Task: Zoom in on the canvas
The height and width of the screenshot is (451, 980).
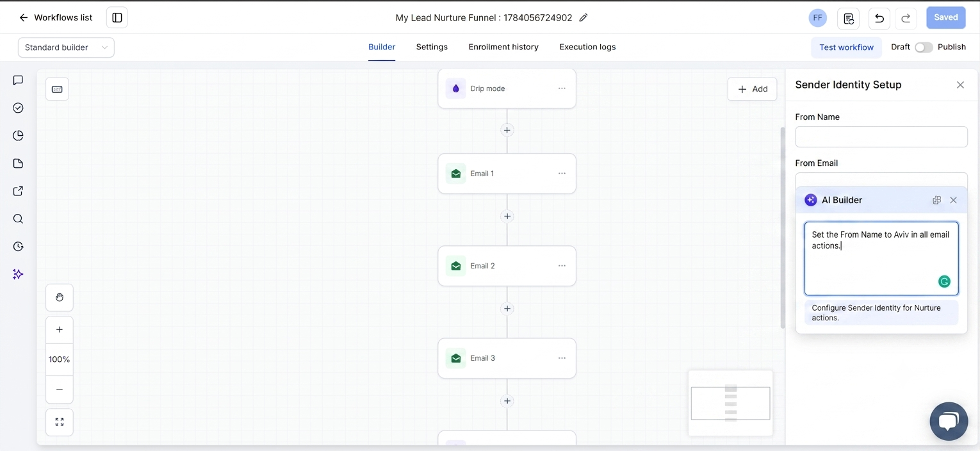Action: [x=60, y=330]
